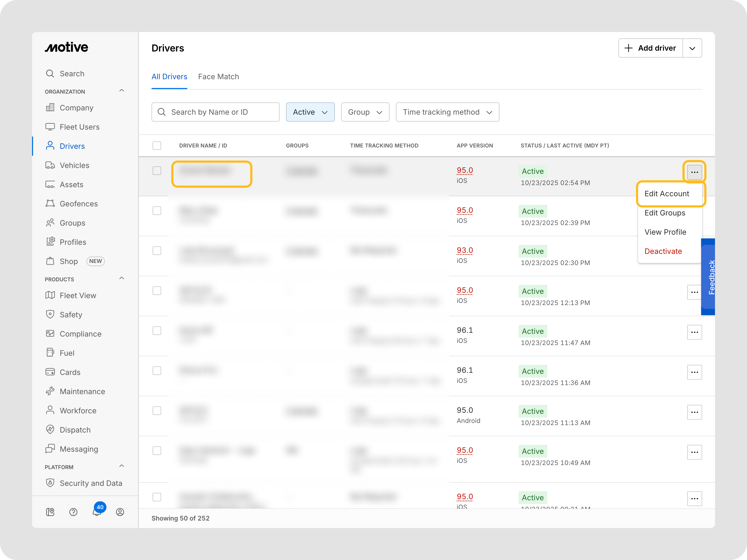Go to Geofences in the sidebar

coord(78,204)
